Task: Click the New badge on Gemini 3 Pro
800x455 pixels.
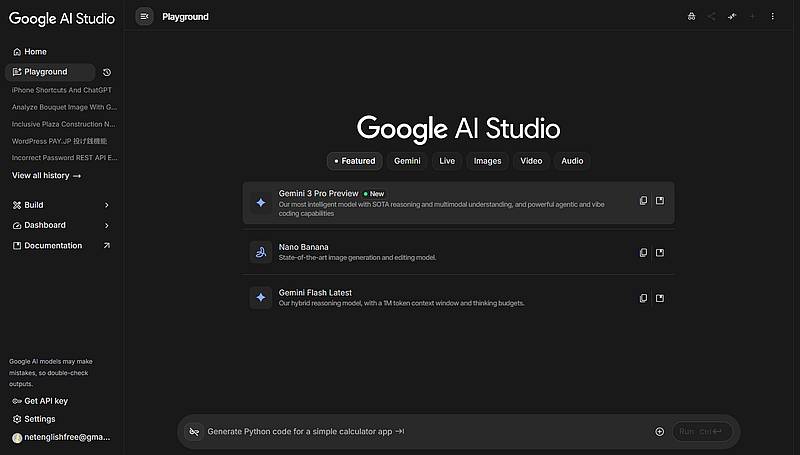Action: coord(374,194)
